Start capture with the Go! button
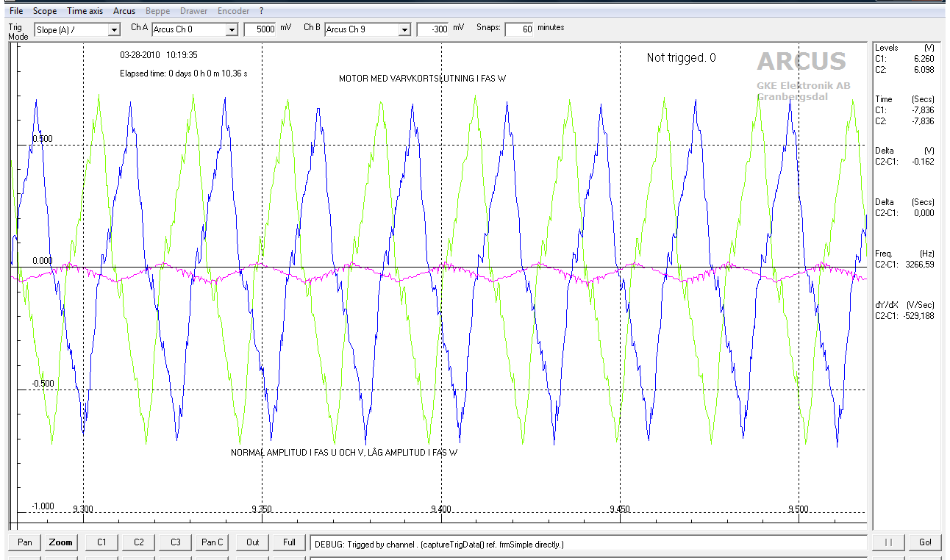Screen dimensions: 950x560 point(925,542)
